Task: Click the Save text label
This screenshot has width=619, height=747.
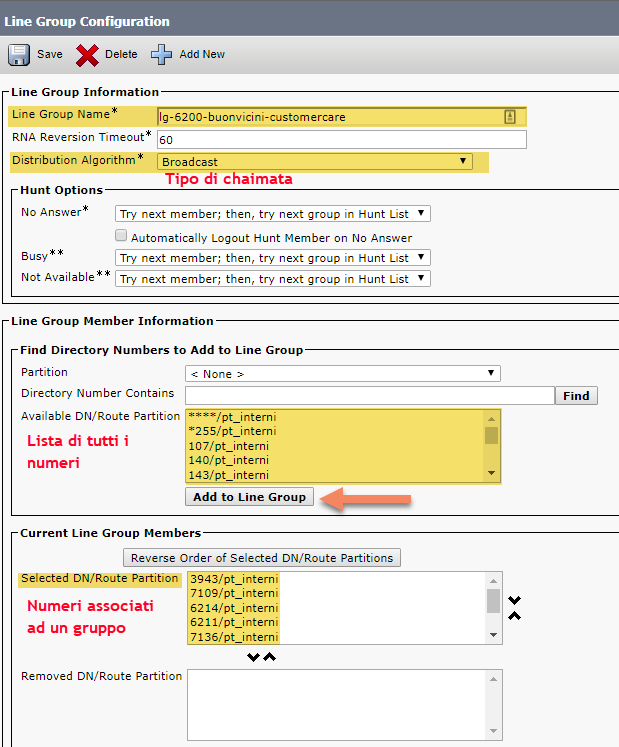Action: (50, 54)
